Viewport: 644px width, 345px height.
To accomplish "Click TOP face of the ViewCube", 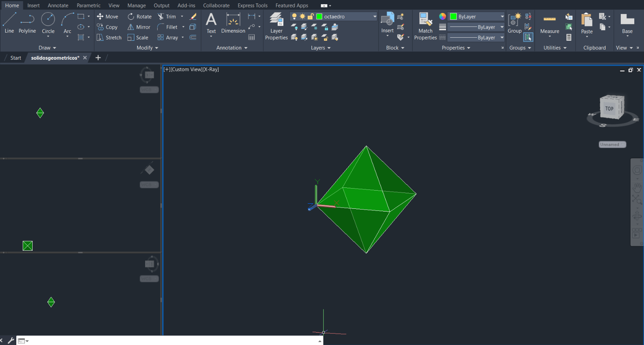I will (609, 108).
